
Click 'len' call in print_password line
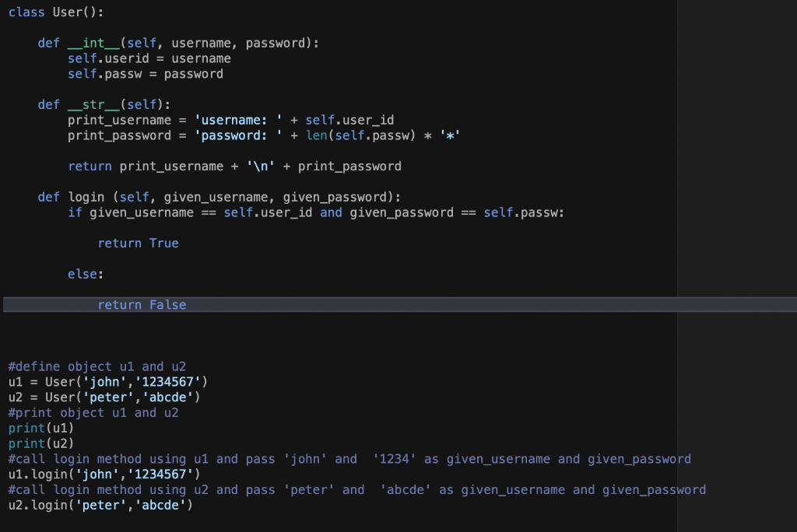(316, 135)
